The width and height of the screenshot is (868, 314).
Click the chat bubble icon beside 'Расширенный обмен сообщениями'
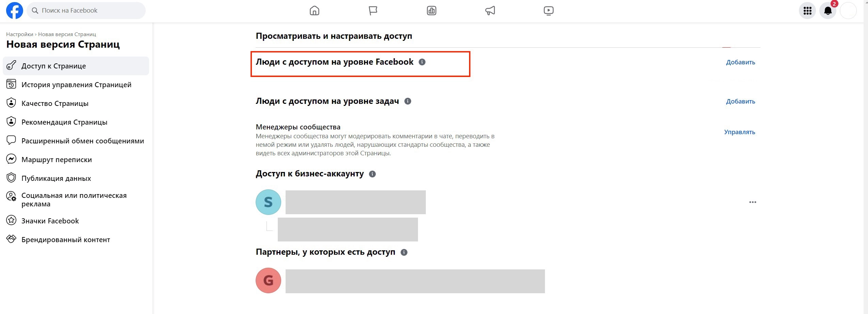click(11, 140)
